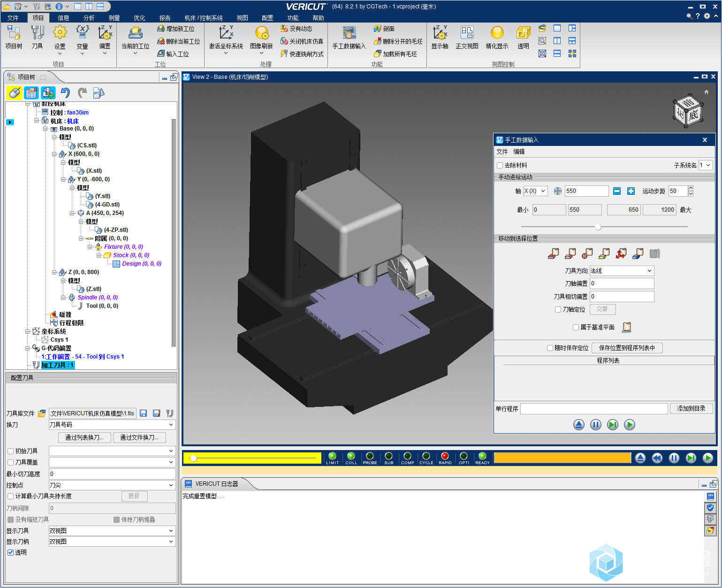The width and height of the screenshot is (722, 588).
Task: Click the log settings icon in 日志器 sidebar
Action: tap(710, 496)
